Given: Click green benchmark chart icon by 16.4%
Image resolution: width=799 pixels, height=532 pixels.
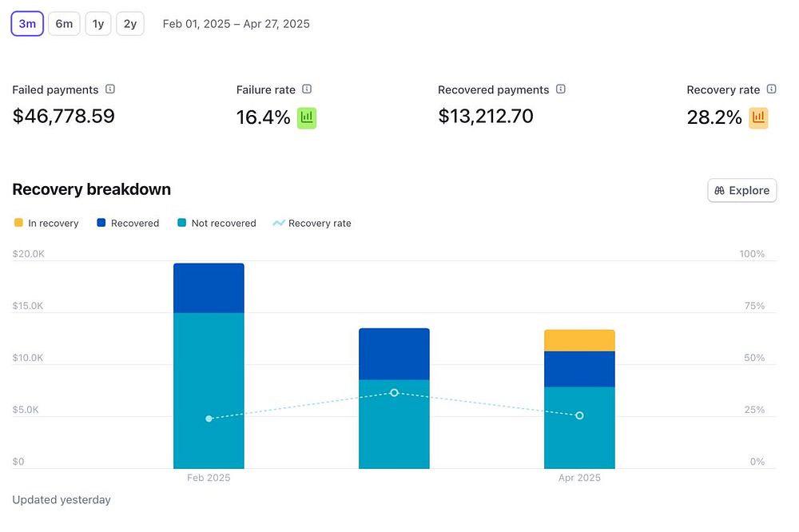Looking at the screenshot, I should click(307, 117).
